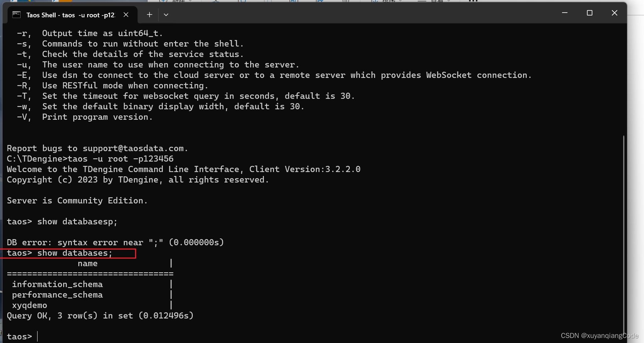Click the '-V, Print program version' line

(85, 117)
